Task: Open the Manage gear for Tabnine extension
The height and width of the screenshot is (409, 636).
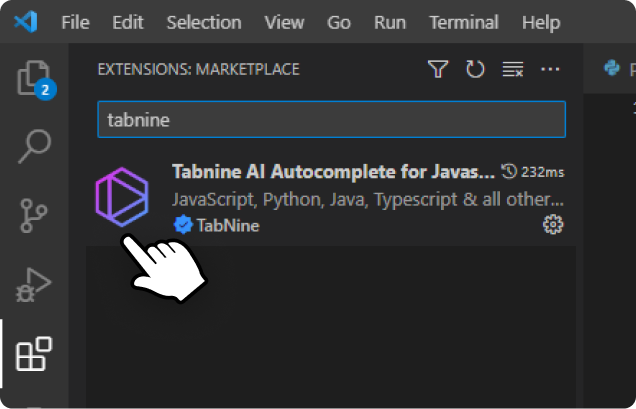Action: coord(552,225)
